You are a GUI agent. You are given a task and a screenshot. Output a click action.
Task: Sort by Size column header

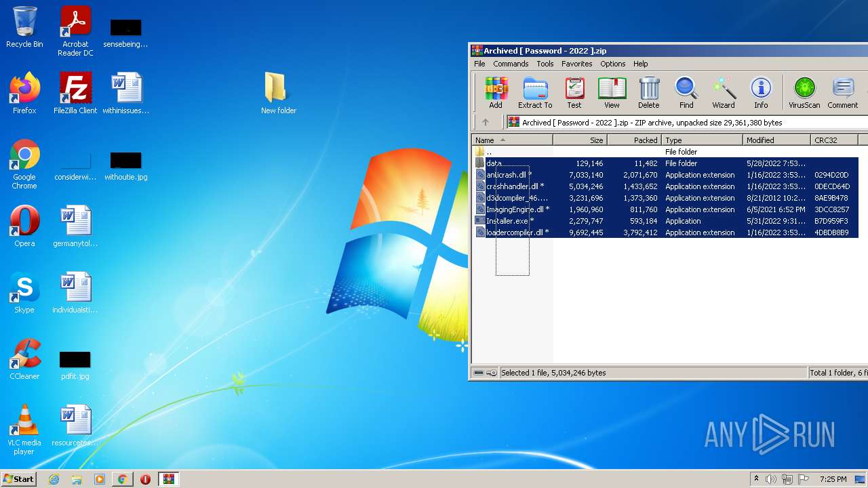pyautogui.click(x=580, y=140)
